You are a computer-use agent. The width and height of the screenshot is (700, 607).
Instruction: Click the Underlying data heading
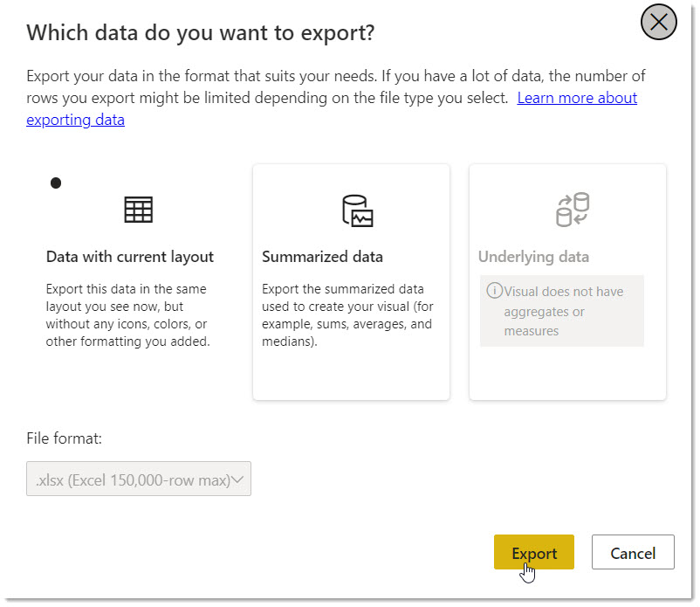coord(533,257)
